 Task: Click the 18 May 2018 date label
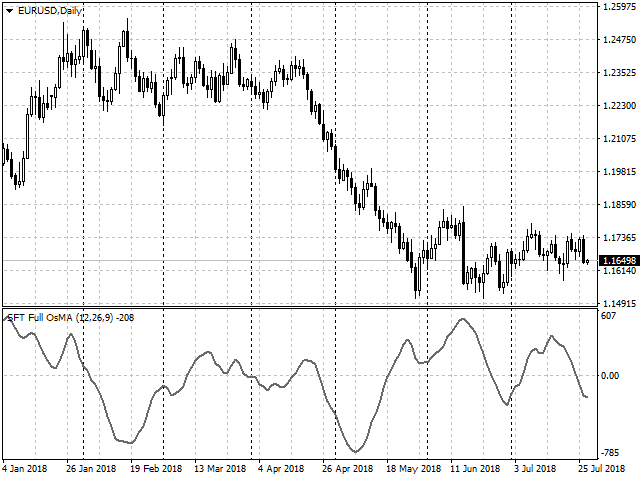tap(413, 469)
